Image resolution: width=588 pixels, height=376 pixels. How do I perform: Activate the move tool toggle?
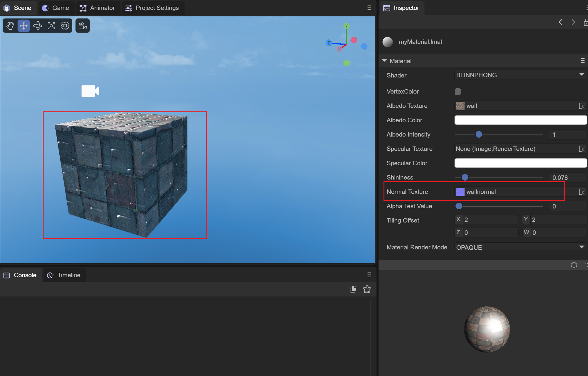24,26
